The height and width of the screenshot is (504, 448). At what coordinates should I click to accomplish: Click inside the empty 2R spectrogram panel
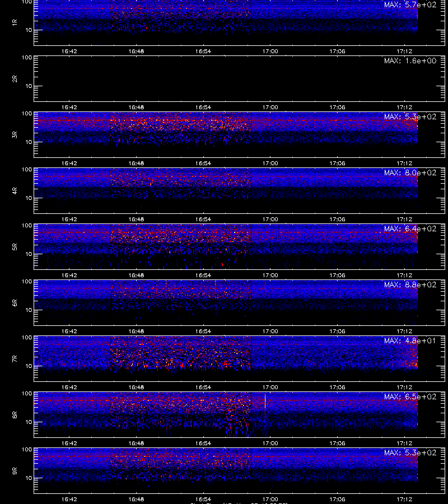[239, 79]
